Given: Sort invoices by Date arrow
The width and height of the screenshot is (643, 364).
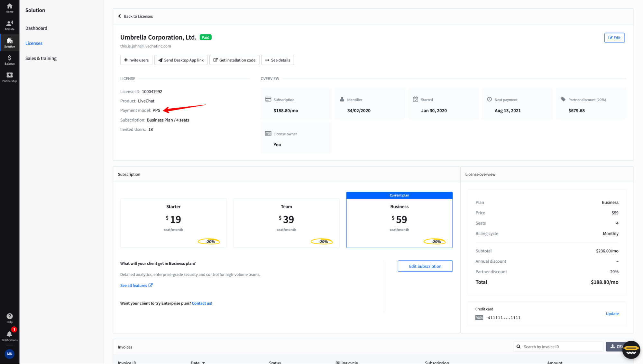Looking at the screenshot, I should tap(203, 362).
